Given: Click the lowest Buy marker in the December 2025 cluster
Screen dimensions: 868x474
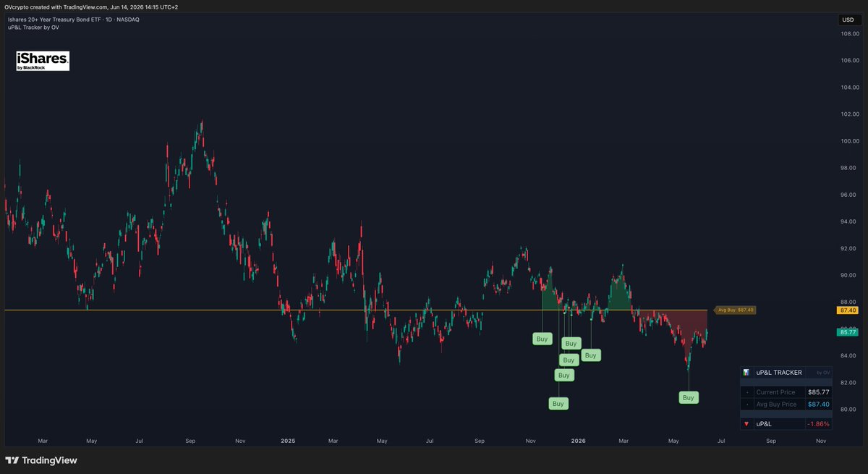Looking at the screenshot, I should (558, 404).
